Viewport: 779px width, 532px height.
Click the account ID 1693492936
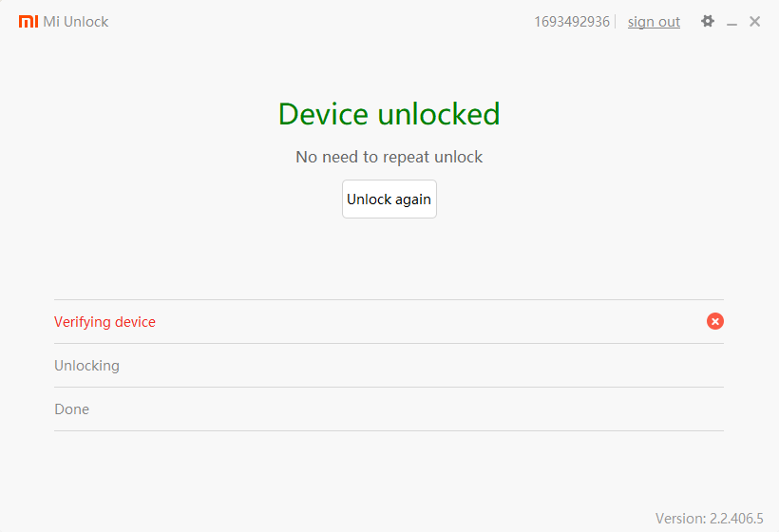click(572, 22)
